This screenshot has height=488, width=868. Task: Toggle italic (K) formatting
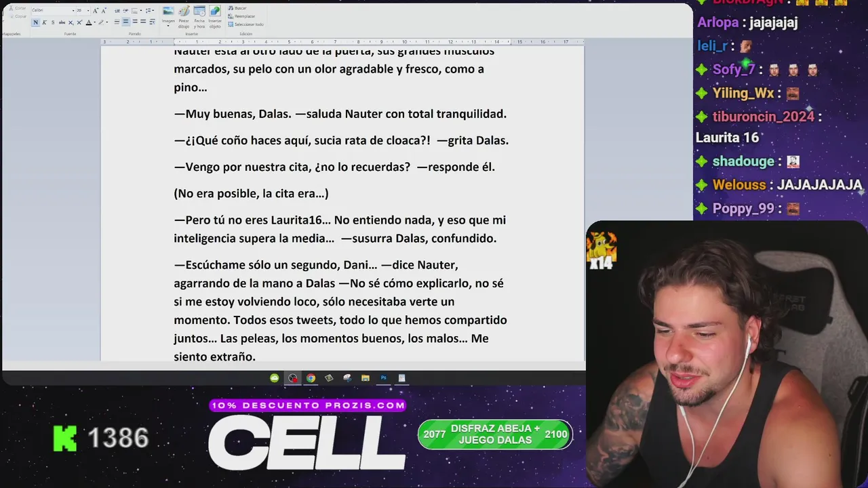coord(44,22)
